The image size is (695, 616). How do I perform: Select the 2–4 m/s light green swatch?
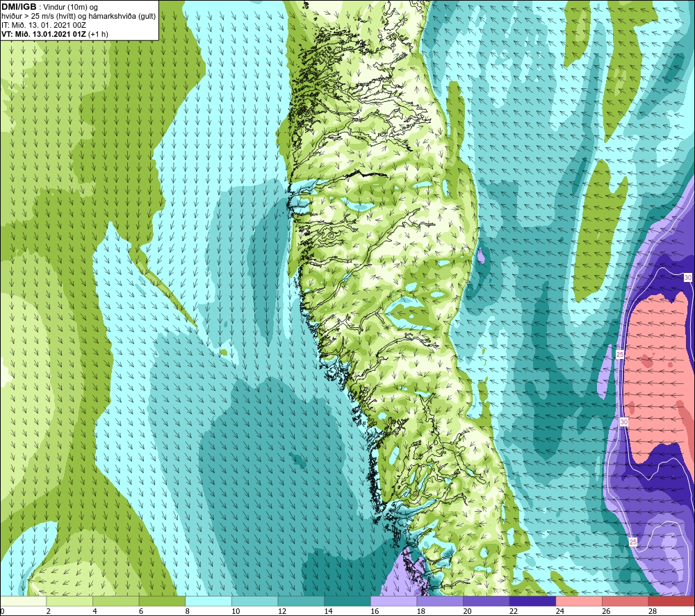click(69, 601)
